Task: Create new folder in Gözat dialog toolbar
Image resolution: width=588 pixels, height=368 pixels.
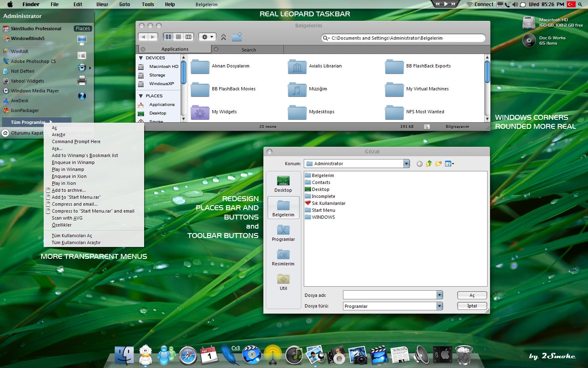Action: (x=439, y=164)
